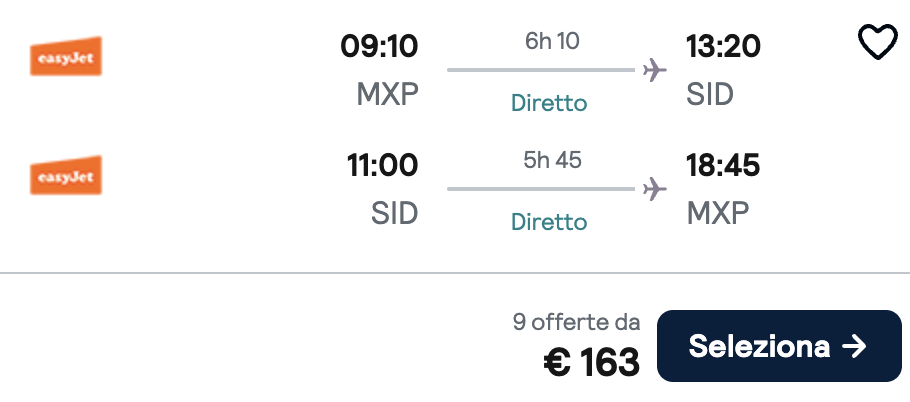Click the return Diretto label
This screenshot has height=402, width=910.
pyautogui.click(x=549, y=221)
